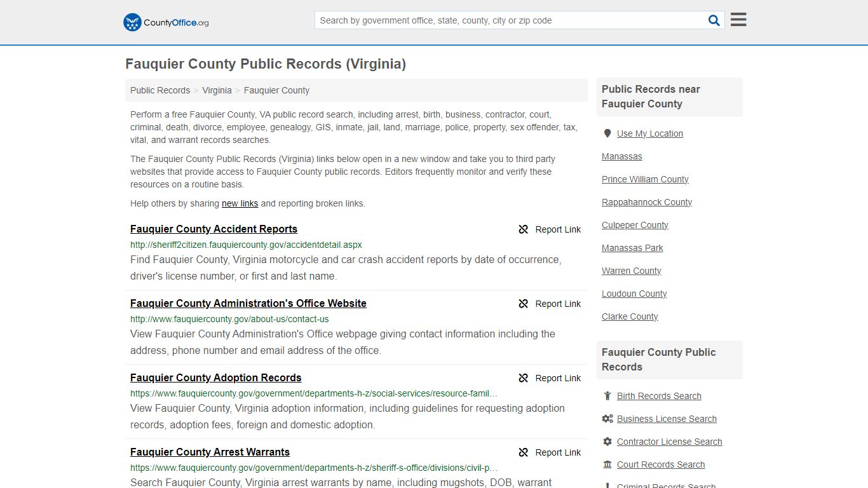Click the Business License Search gears icon
The width and height of the screenshot is (868, 488).
pos(607,419)
